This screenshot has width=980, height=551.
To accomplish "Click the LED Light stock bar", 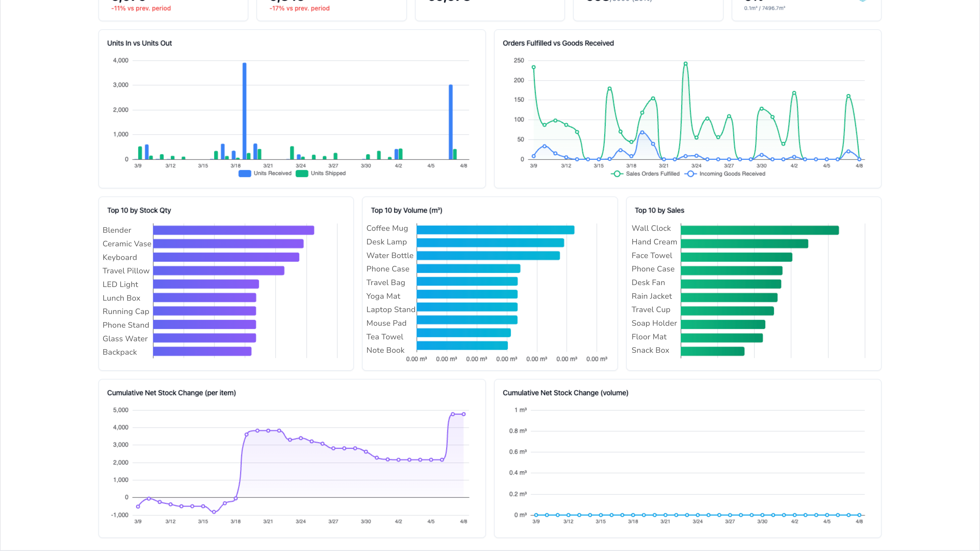I will 206,284.
